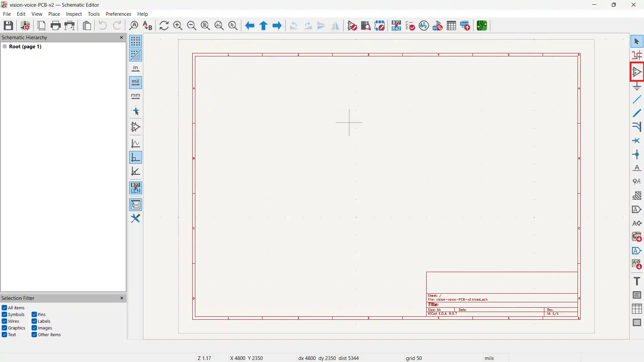Toggle full-window crosshair cursor
Screen dimensions: 644x362
(x=136, y=111)
